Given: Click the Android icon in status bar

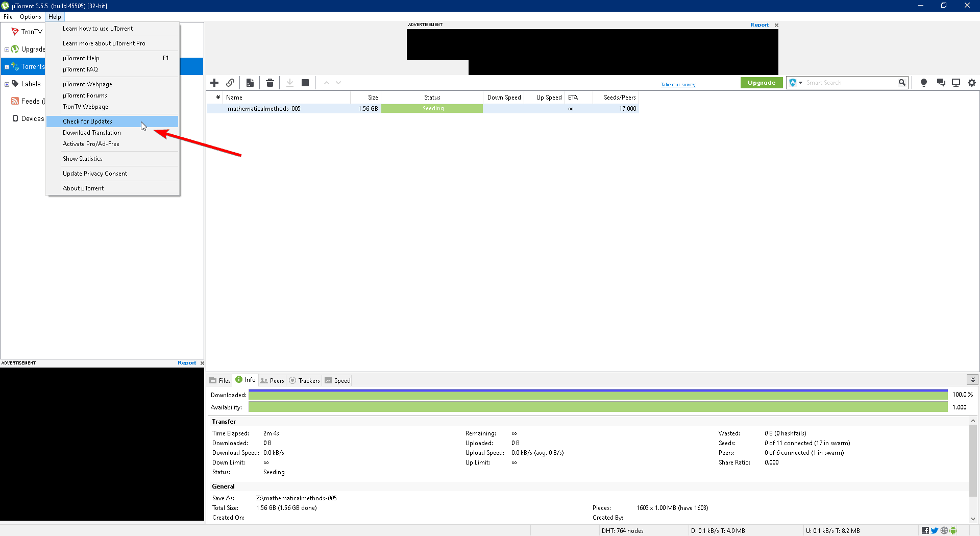Looking at the screenshot, I should [953, 531].
